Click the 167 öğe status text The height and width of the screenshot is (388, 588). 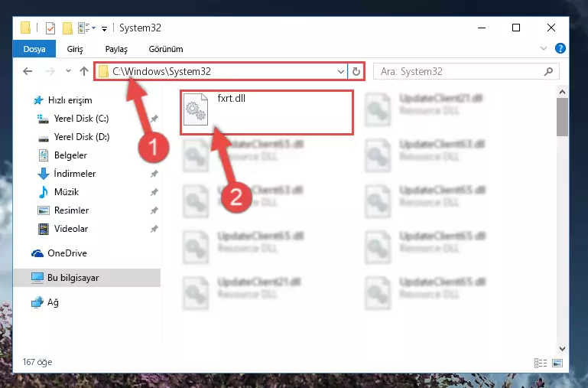[x=37, y=362]
